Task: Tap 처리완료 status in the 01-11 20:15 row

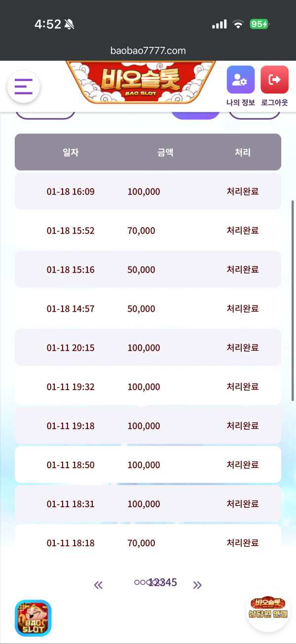Action: 243,348
